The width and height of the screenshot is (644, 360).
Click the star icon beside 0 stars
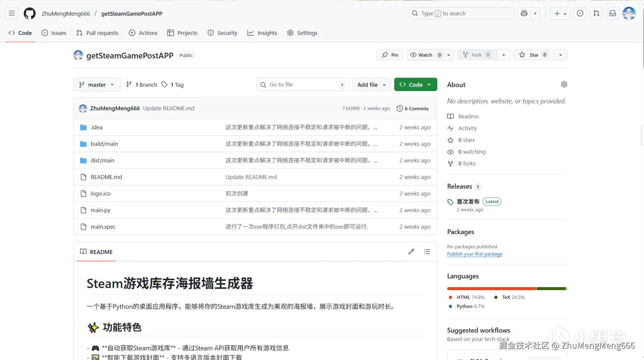pyautogui.click(x=450, y=140)
